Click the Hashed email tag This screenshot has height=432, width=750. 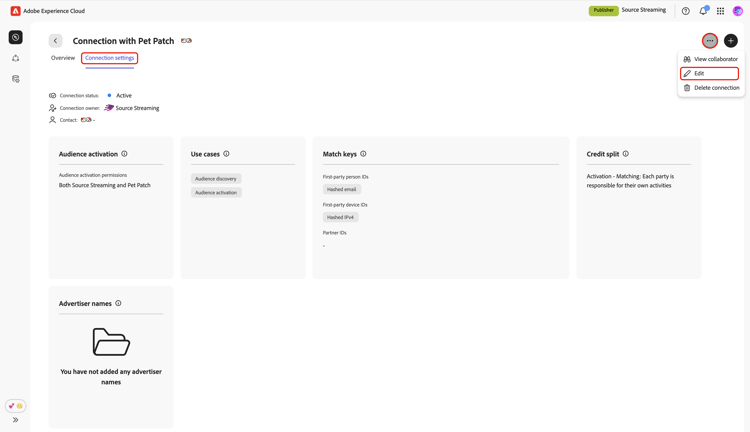click(342, 189)
